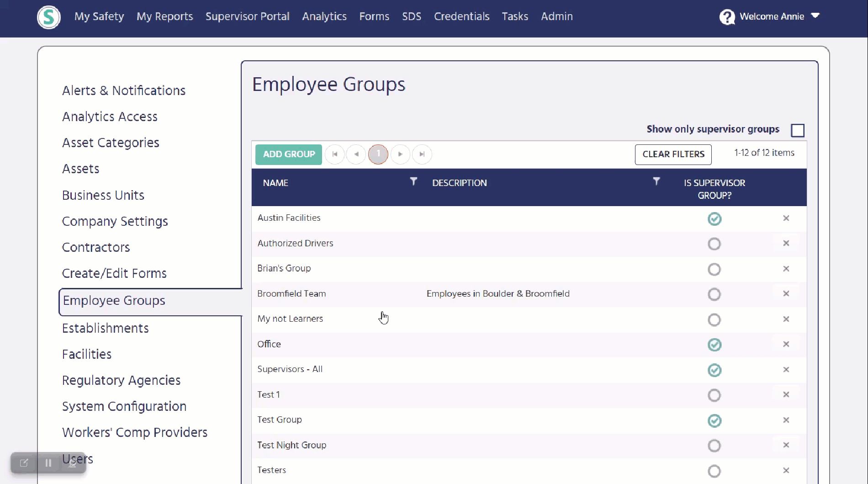Mark Authorized Drivers as a supervisor group
This screenshot has height=484, width=868.
pyautogui.click(x=714, y=244)
